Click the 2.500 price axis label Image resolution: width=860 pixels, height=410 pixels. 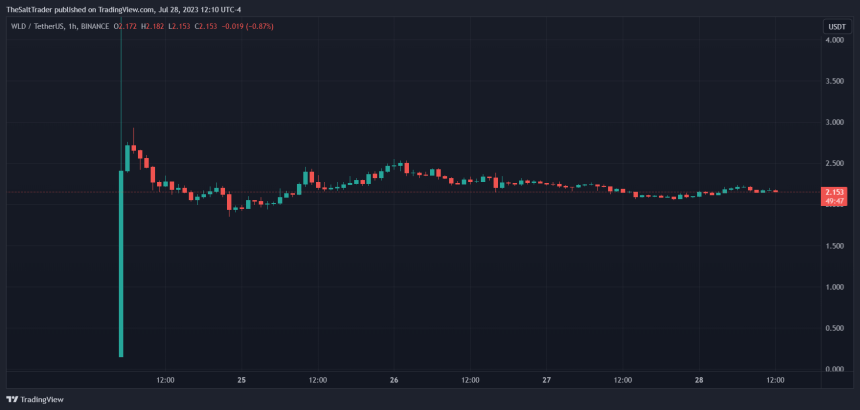click(834, 163)
